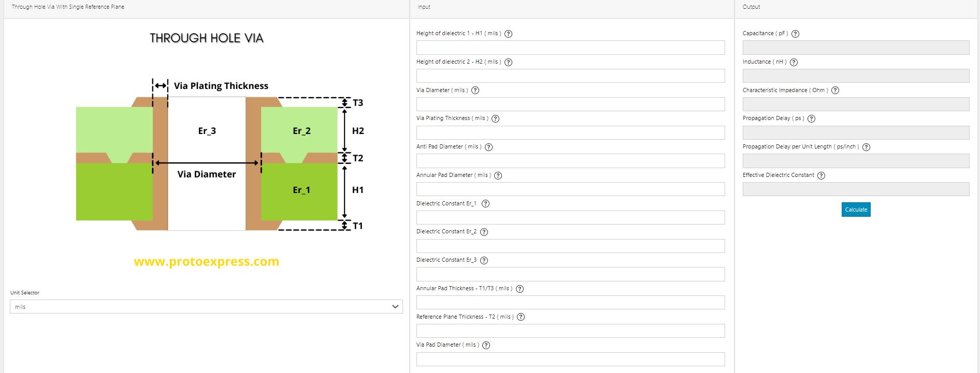Viewport: 980px width, 373px height.
Task: Click help icon for Via Pad Diameter
Action: pyautogui.click(x=486, y=345)
